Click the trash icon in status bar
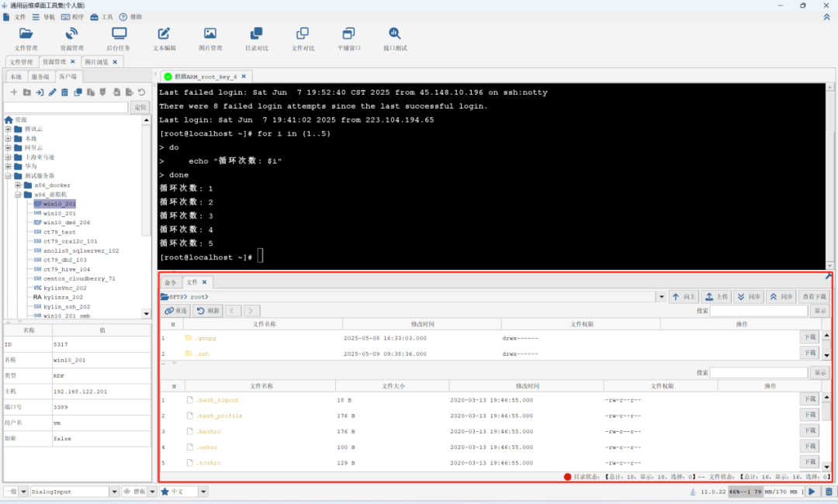This screenshot has width=838, height=504. (x=829, y=492)
